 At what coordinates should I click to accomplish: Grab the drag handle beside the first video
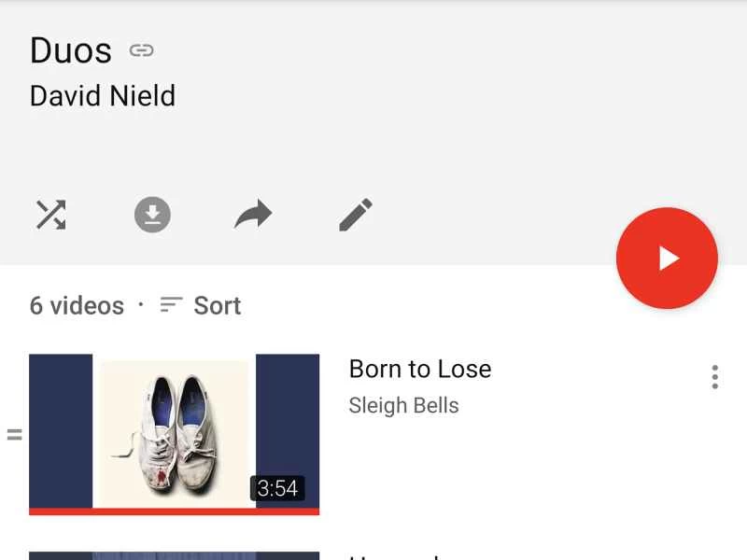[14, 432]
